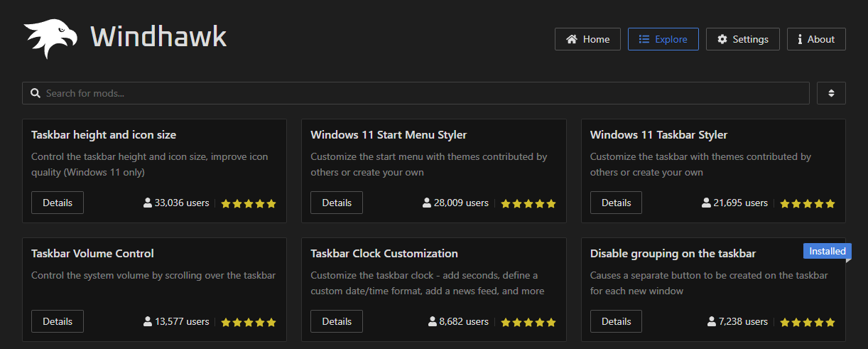
Task: Open the Settings tab
Action: (x=743, y=39)
